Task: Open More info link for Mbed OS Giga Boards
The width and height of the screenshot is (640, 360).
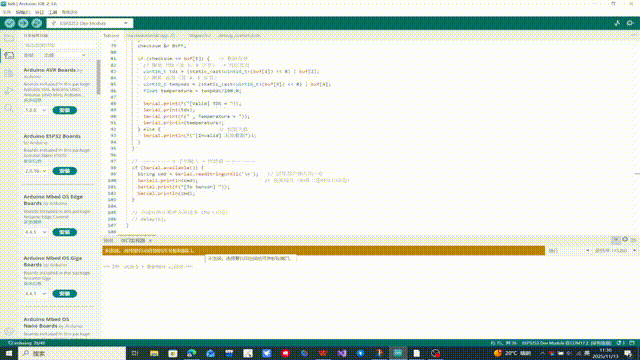Action: pyautogui.click(x=32, y=284)
